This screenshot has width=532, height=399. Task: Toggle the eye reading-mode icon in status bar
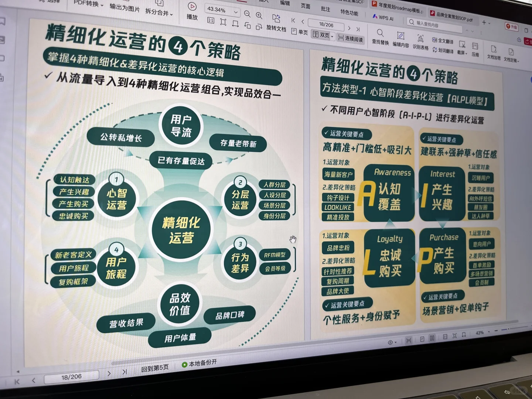(390, 342)
